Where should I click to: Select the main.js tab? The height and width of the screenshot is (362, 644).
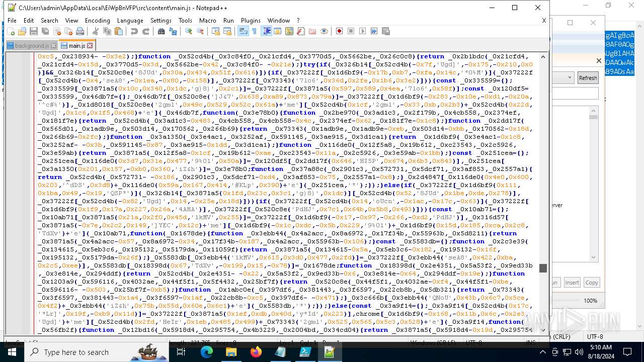77,46
